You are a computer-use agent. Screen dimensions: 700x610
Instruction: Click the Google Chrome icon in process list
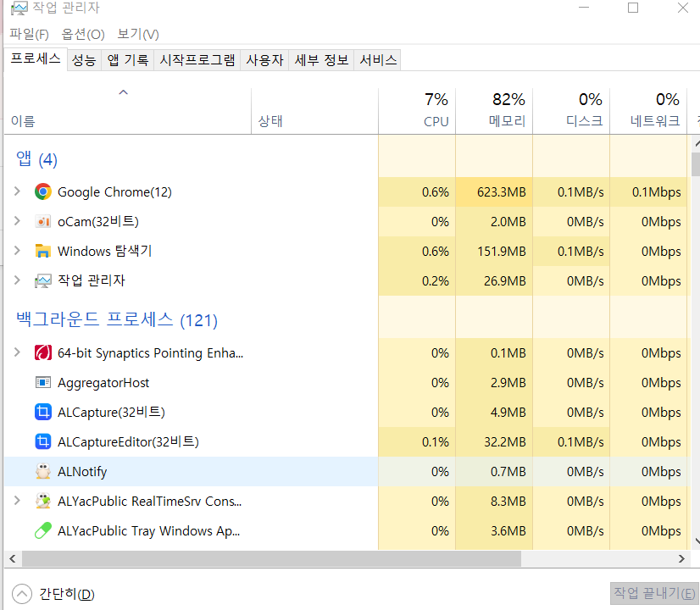43,191
